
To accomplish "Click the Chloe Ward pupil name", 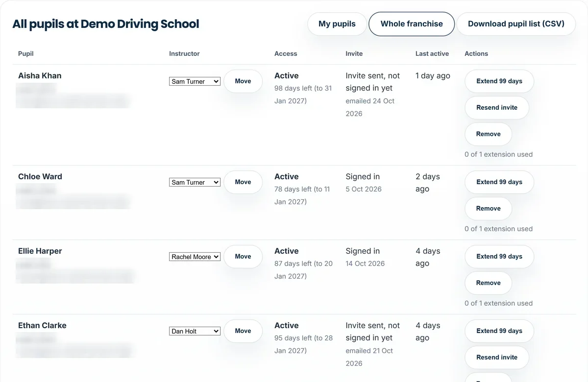I will point(40,177).
